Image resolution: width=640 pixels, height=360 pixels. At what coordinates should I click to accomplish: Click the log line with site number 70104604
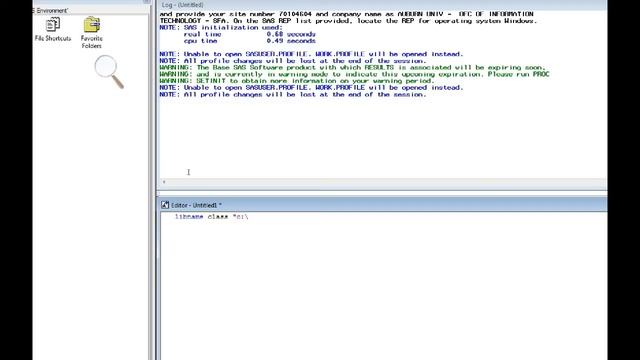346,14
